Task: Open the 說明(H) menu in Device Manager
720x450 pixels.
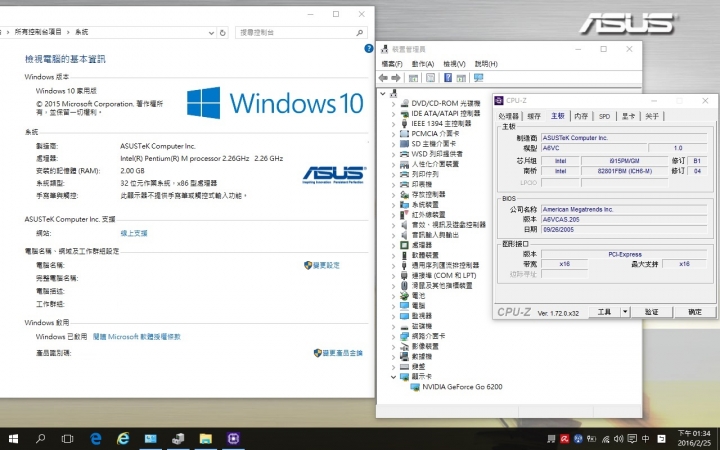Action: [x=486, y=64]
